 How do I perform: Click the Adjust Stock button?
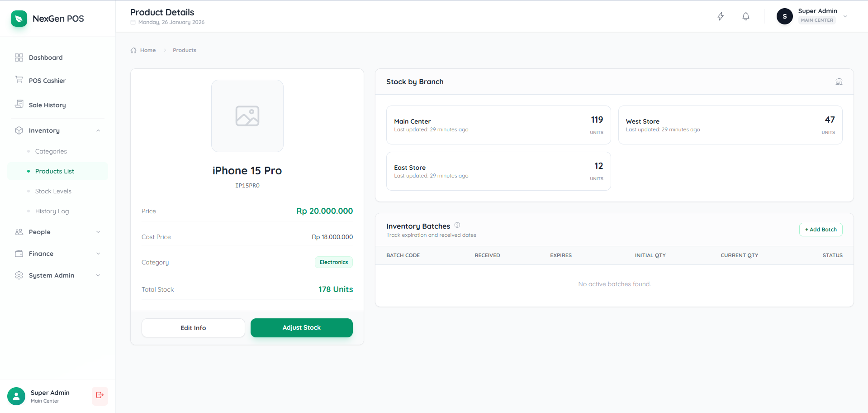(x=301, y=327)
